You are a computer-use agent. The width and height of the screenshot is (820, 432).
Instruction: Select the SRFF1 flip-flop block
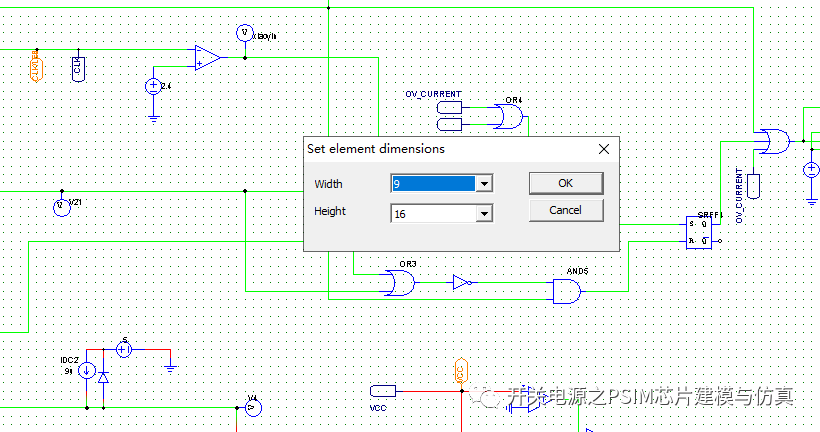(x=699, y=233)
